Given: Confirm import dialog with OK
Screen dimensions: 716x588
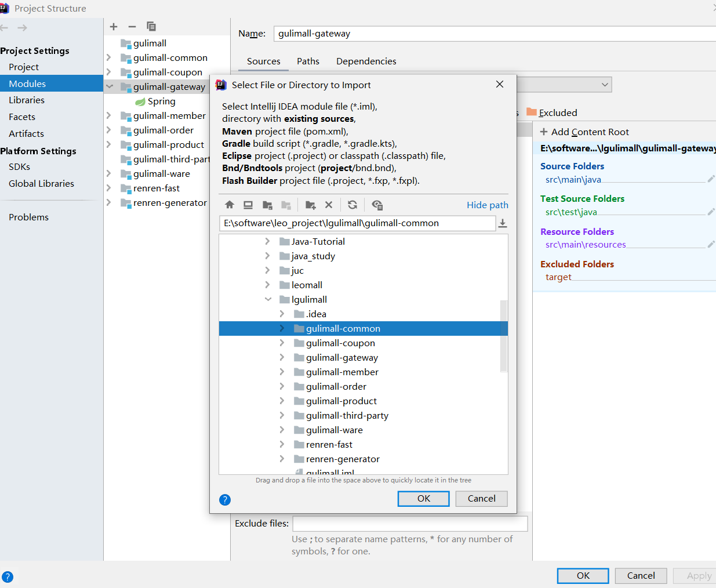Looking at the screenshot, I should [x=424, y=499].
